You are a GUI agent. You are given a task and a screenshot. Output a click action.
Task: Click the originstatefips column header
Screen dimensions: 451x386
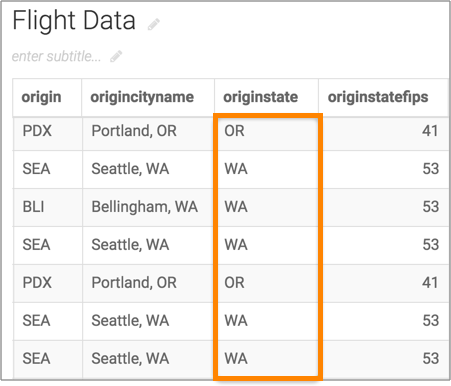click(x=378, y=97)
